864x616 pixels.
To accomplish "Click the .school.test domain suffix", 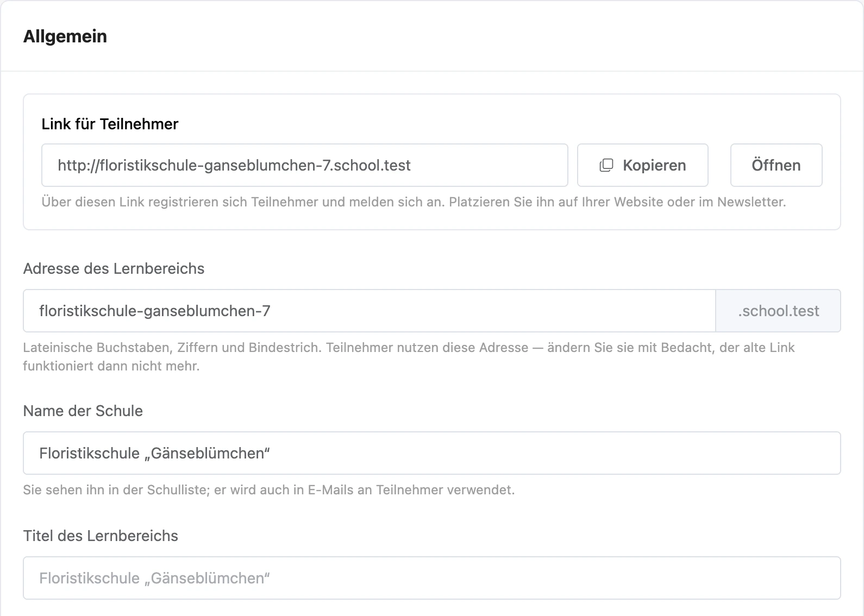I will click(778, 311).
